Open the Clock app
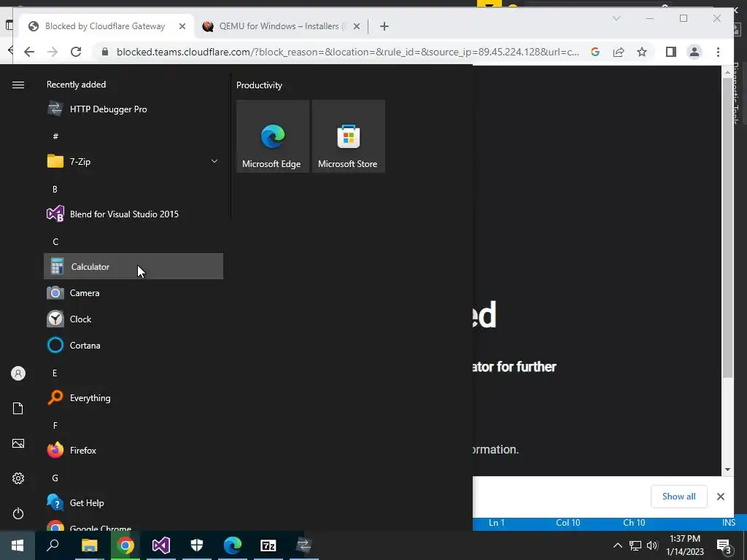 tap(133, 319)
